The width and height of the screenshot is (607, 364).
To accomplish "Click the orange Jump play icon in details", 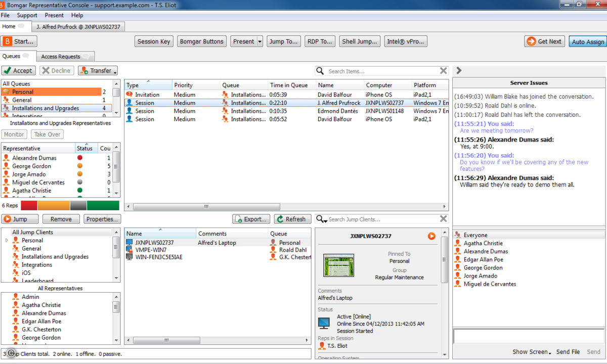I will (x=431, y=236).
